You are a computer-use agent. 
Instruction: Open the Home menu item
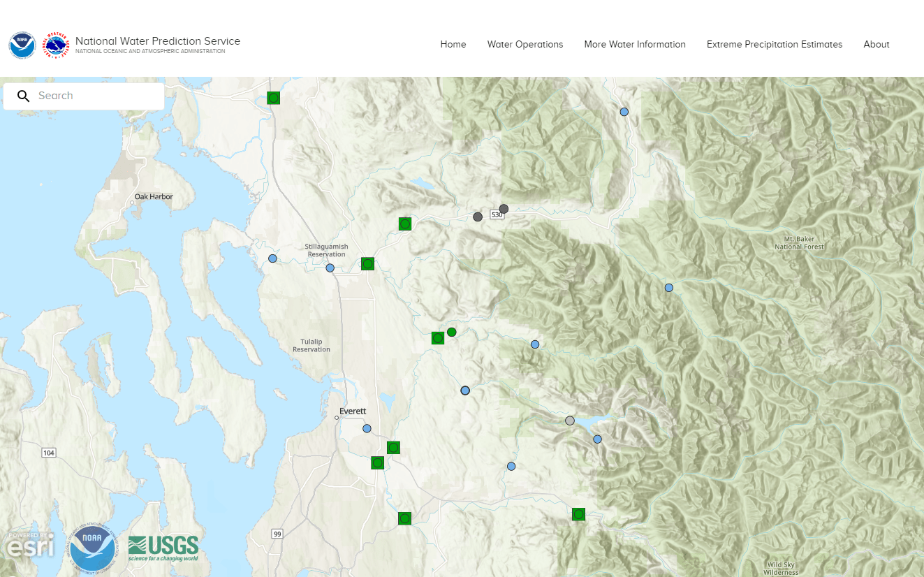[x=453, y=45]
